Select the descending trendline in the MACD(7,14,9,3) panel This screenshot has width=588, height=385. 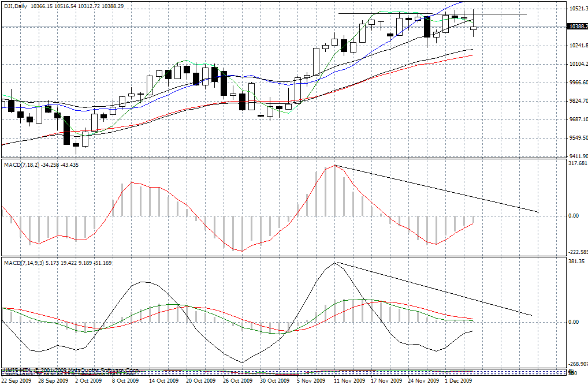[x=433, y=289]
